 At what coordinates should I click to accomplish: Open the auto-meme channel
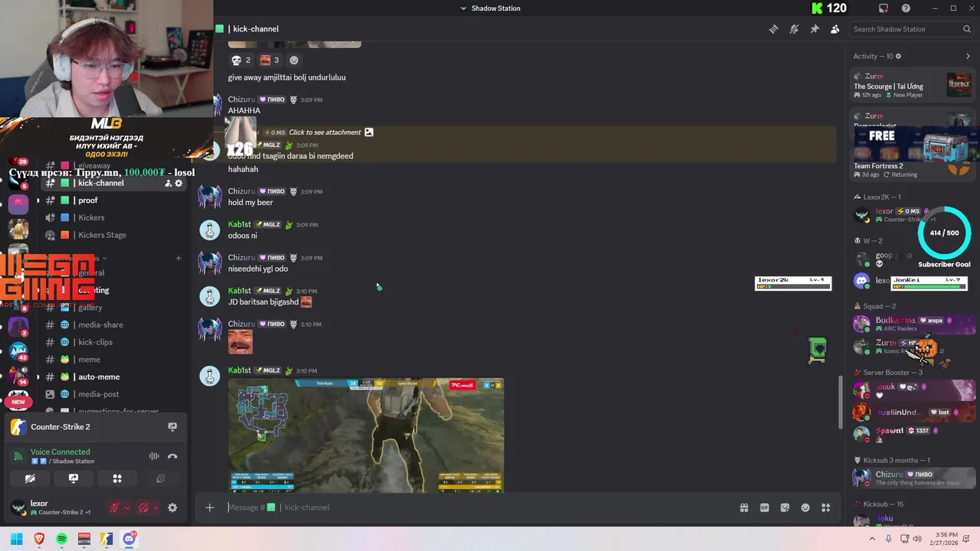(113, 377)
